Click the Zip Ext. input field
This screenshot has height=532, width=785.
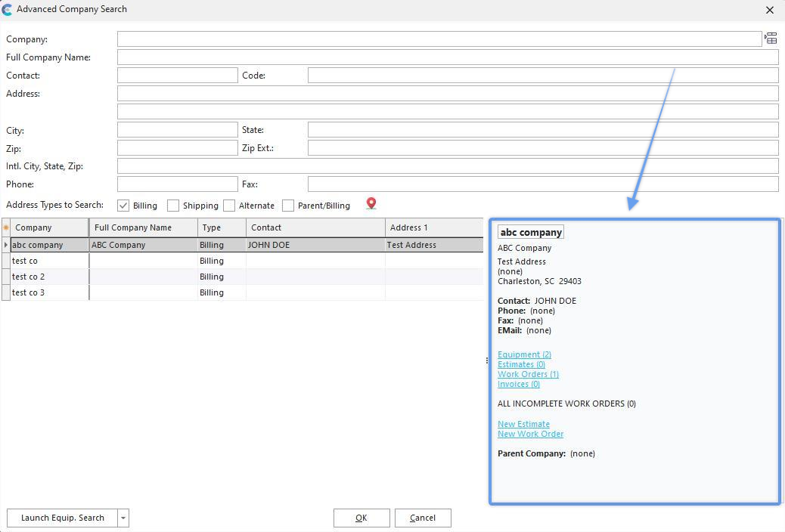[x=543, y=147]
